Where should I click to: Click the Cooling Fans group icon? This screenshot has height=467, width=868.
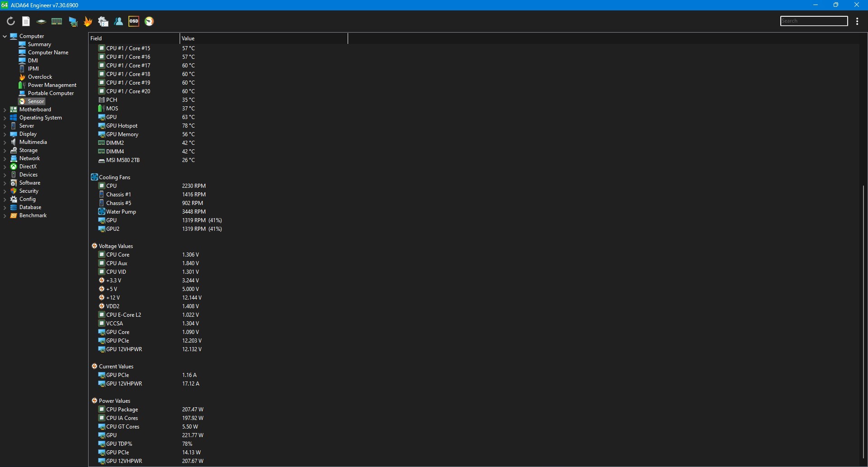pos(94,177)
